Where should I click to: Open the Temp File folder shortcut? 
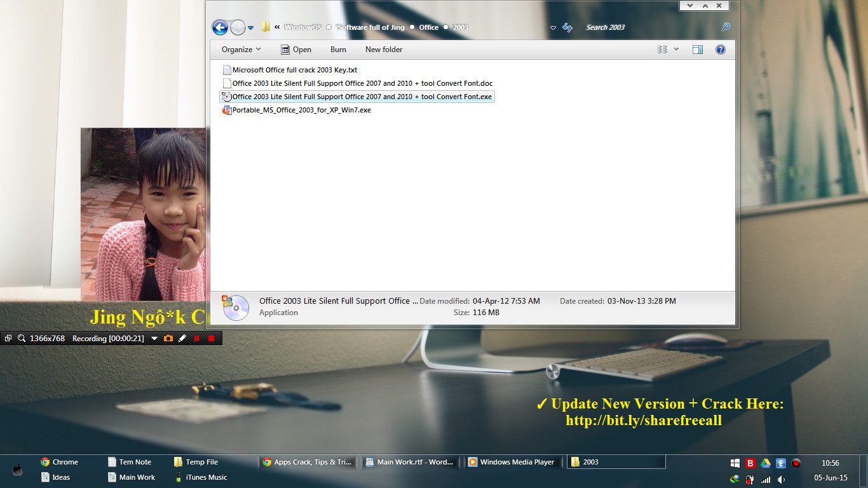click(x=196, y=462)
